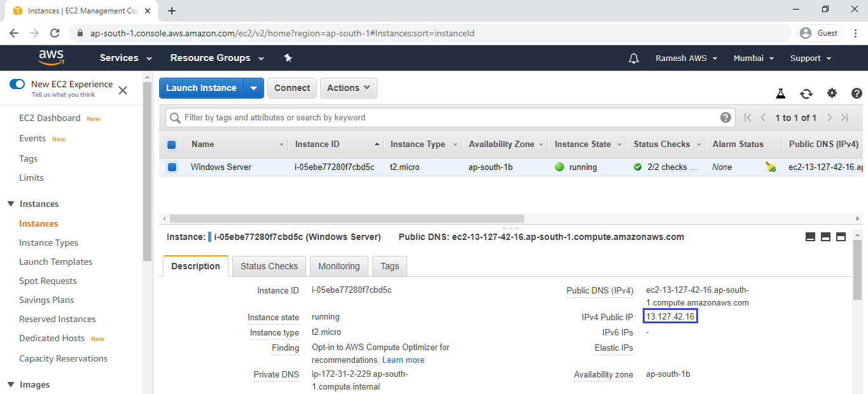The image size is (868, 394).
Task: Maximize the details pane layout icon
Action: tap(841, 237)
